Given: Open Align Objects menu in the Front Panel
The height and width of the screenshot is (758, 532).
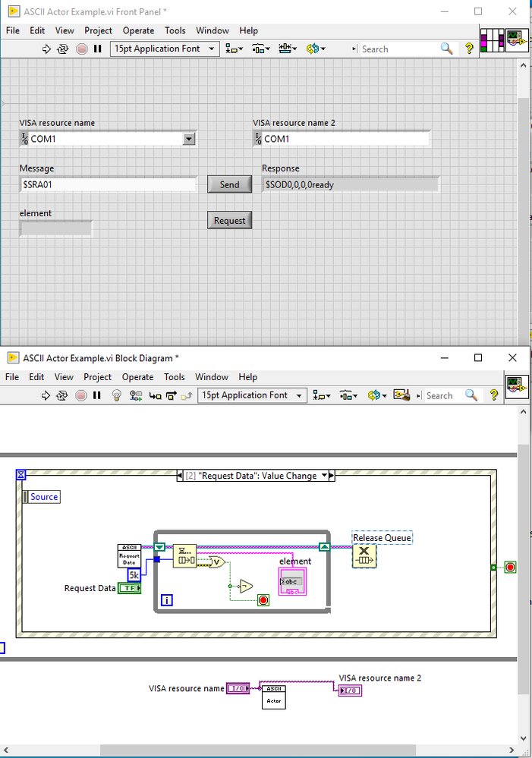Looking at the screenshot, I should (234, 49).
